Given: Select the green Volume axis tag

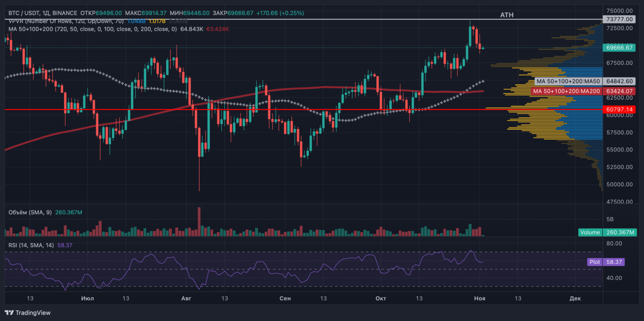Looking at the screenshot, I should (x=590, y=232).
